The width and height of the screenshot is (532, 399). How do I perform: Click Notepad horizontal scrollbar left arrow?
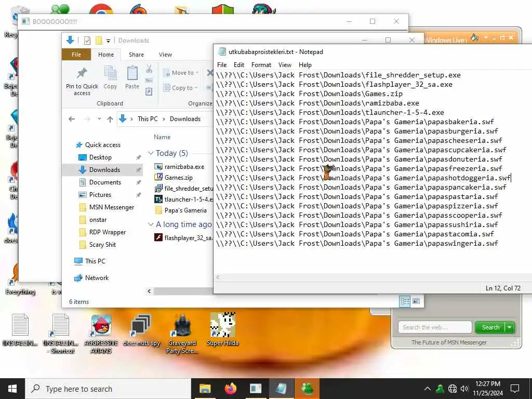218,277
